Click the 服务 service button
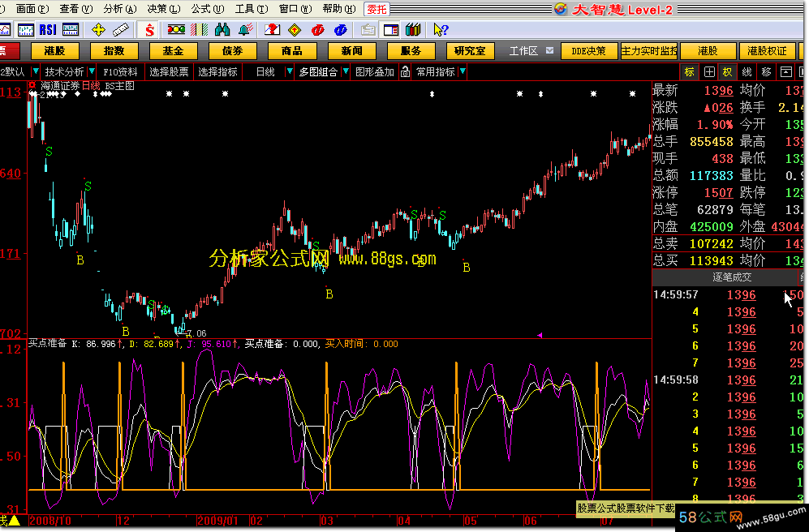The height and width of the screenshot is (532, 809). 411,51
